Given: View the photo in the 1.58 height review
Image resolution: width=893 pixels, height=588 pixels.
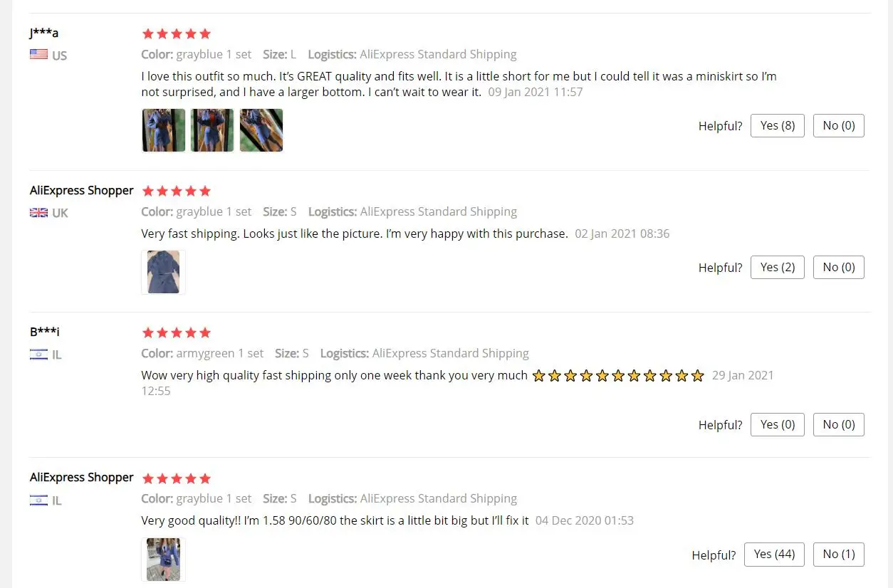Looking at the screenshot, I should click(164, 560).
